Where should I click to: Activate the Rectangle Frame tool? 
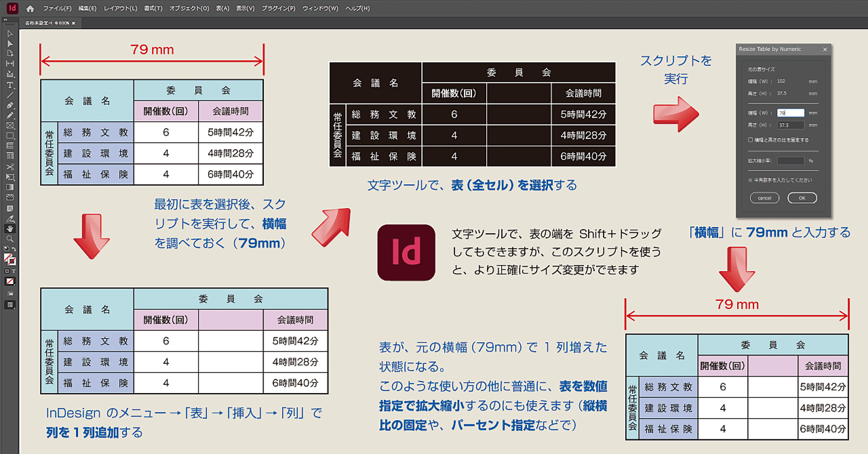[x=9, y=125]
